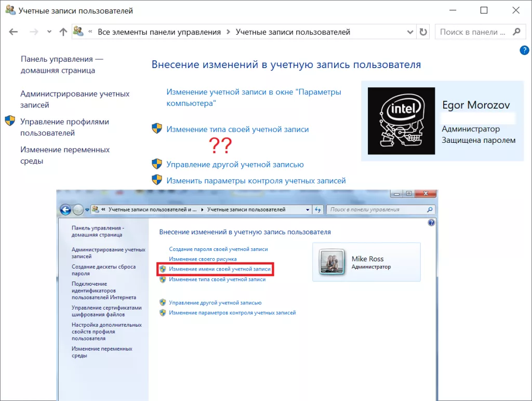The height and width of the screenshot is (401, 532).
Task: Navigate back using the back arrow
Action: (x=13, y=32)
